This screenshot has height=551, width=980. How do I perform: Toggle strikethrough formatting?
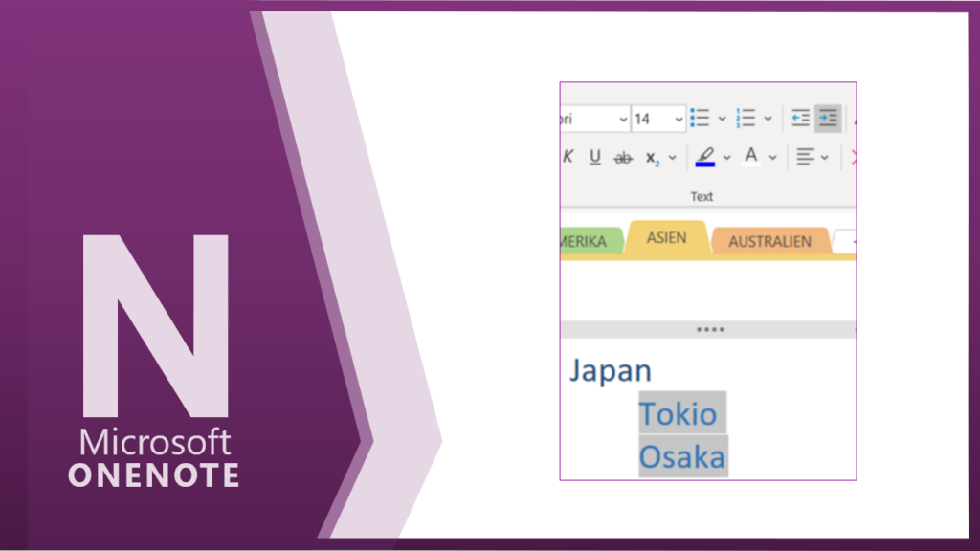[x=623, y=157]
